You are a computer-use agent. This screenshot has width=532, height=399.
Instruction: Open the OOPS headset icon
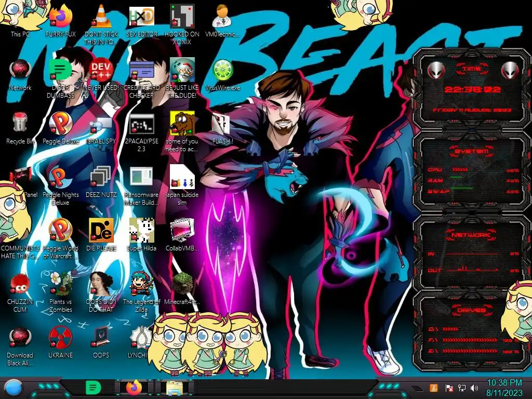101,343
